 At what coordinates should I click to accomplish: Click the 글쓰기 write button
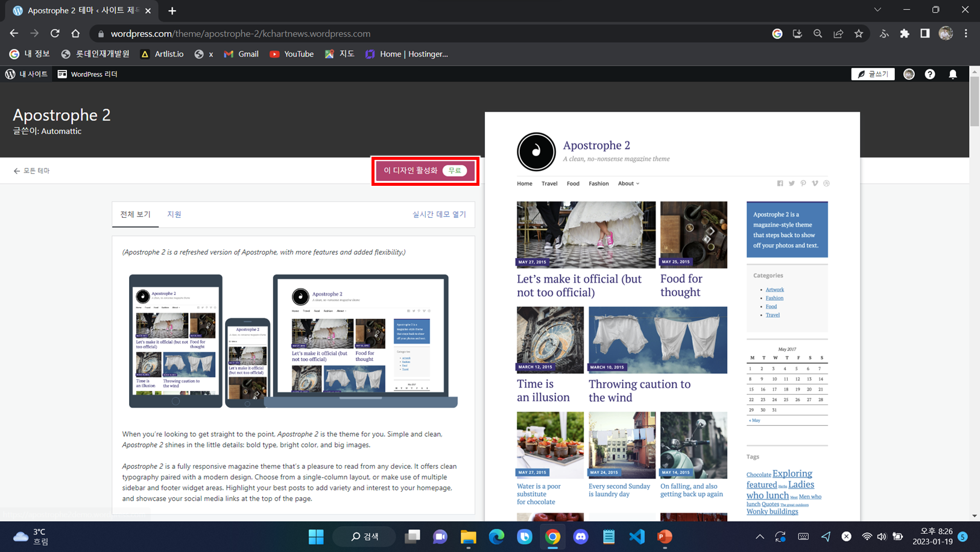point(873,74)
